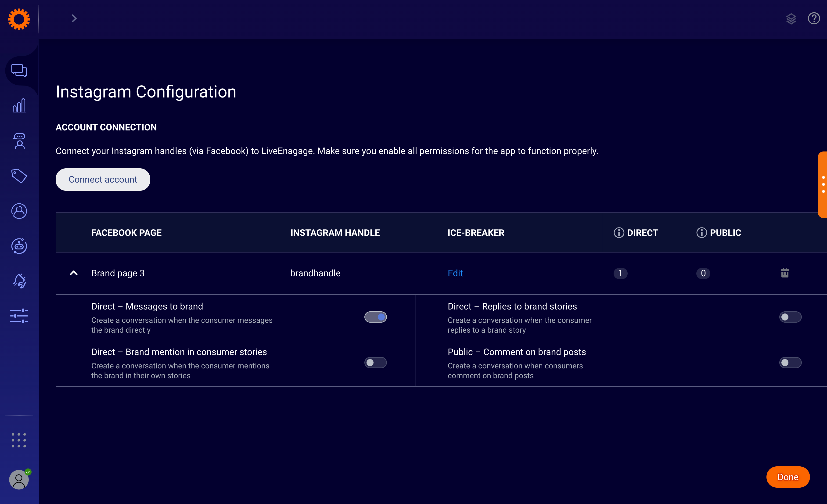827x504 pixels.
Task: Collapse the Brand page 3 row
Action: (x=73, y=273)
